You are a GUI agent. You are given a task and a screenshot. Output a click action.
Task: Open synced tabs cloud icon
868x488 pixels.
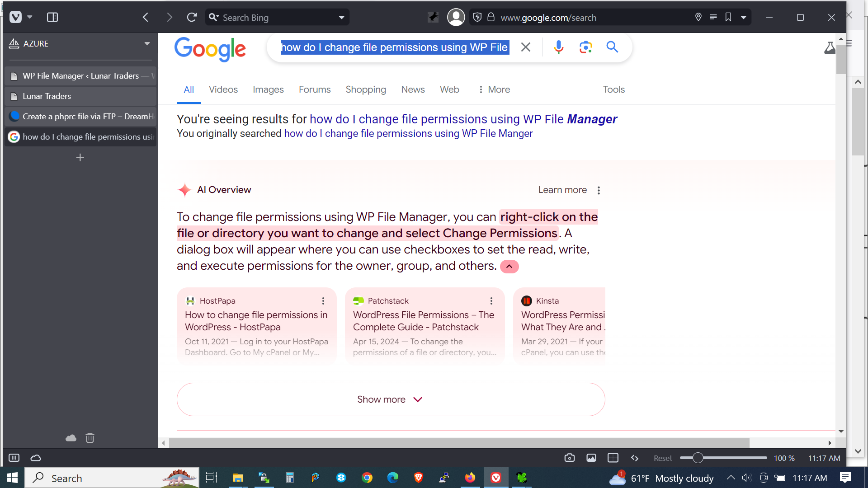71,438
